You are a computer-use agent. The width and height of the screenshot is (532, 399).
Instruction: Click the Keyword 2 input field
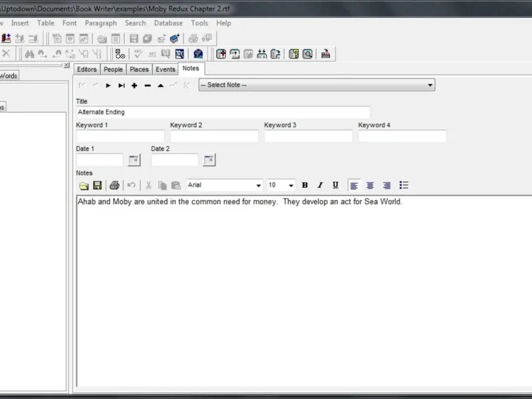(214, 136)
